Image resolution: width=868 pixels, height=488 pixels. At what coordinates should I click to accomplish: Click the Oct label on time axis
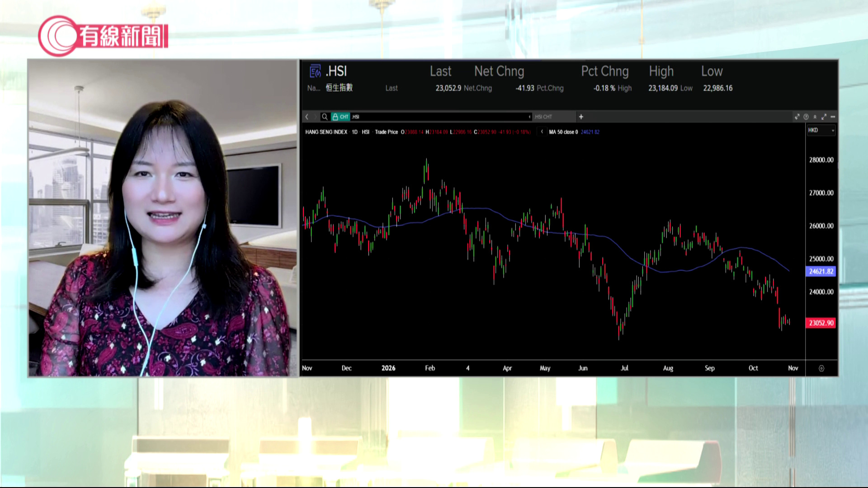point(753,368)
